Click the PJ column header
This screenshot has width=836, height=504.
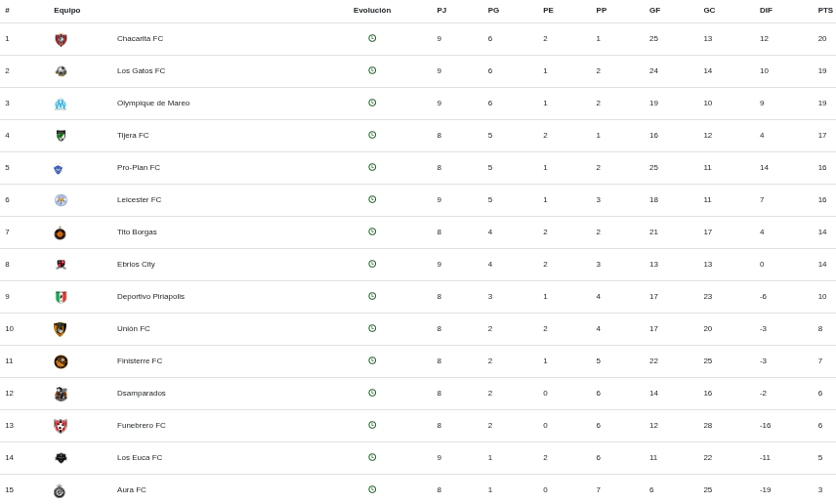441,10
